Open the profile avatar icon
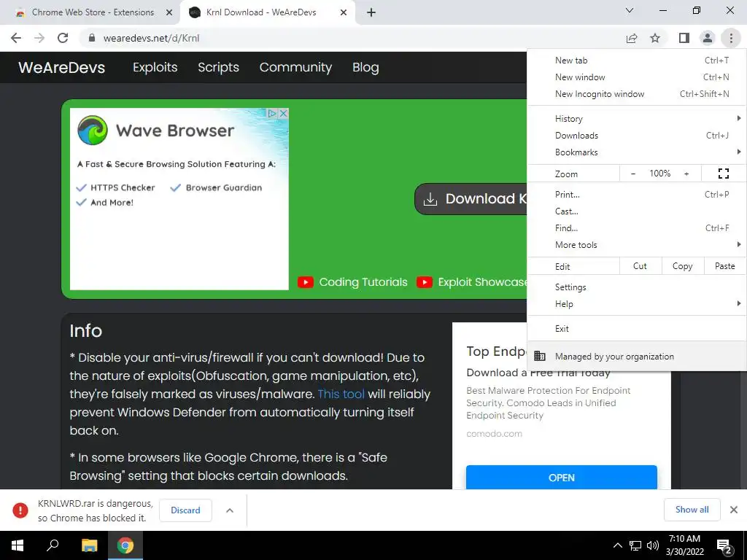 coord(708,38)
